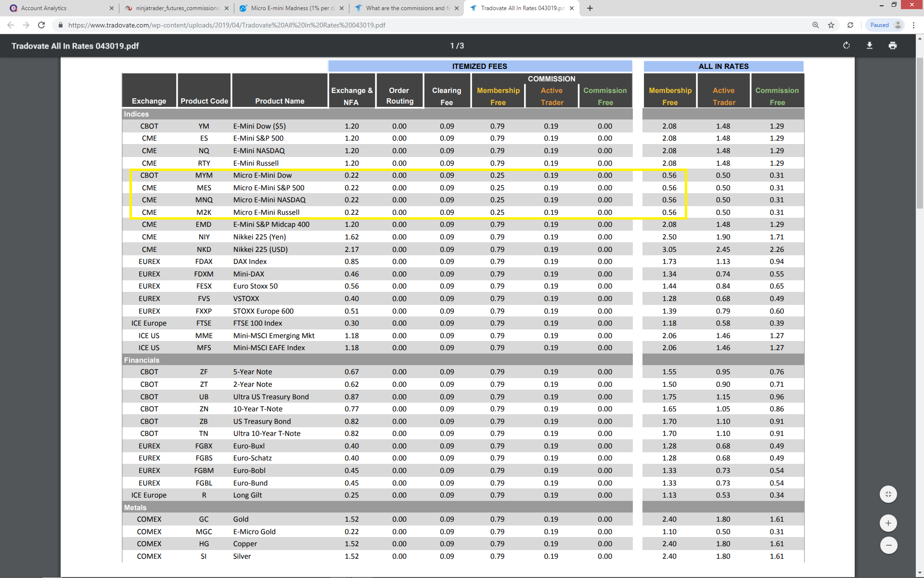Click product name Euro-Schatz
The width and height of the screenshot is (924, 578).
click(252, 458)
